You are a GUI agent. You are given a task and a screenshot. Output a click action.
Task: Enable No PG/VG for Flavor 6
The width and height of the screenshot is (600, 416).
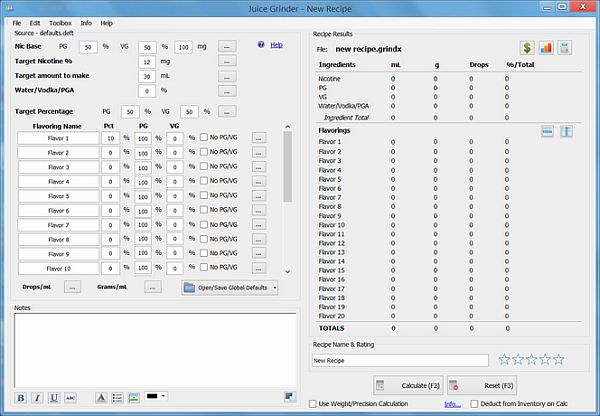pos(204,210)
